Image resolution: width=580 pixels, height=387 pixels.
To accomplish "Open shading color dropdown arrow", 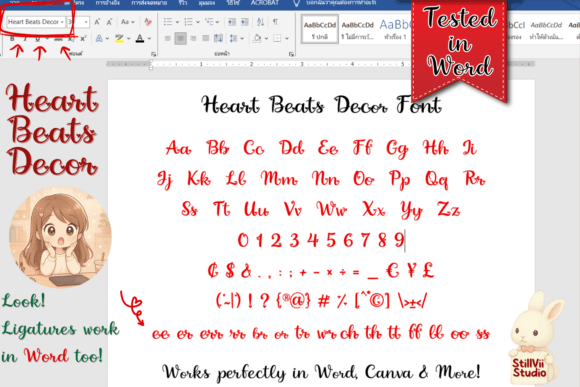I will [x=266, y=38].
